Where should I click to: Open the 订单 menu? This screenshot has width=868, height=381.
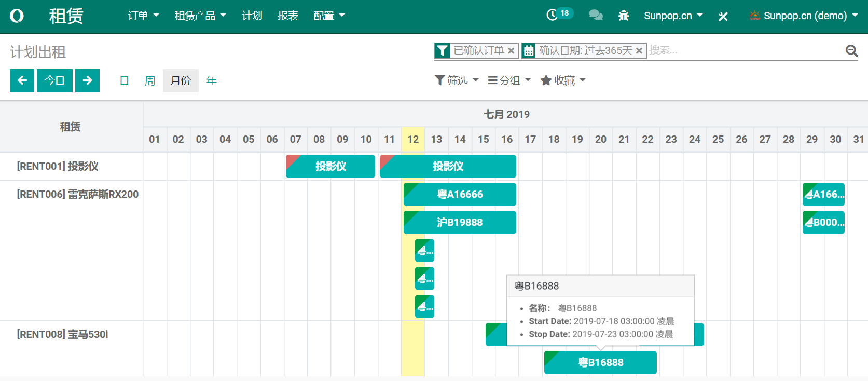click(143, 16)
